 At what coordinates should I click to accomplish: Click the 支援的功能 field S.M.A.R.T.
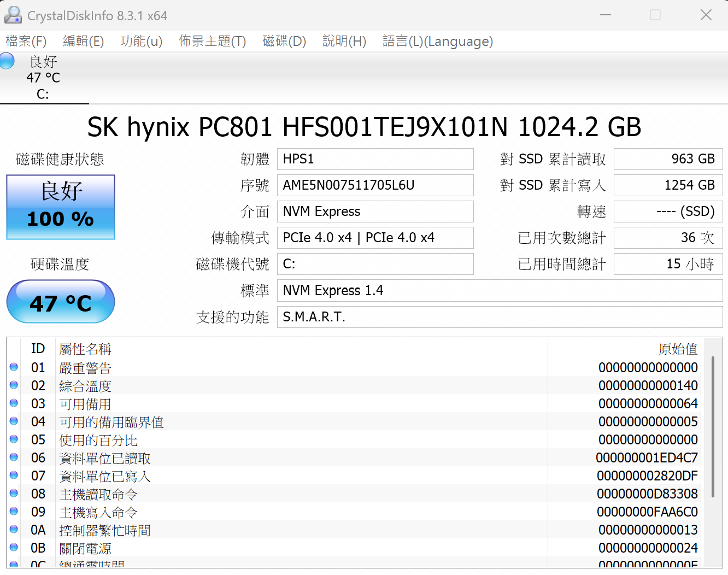[x=500, y=317]
